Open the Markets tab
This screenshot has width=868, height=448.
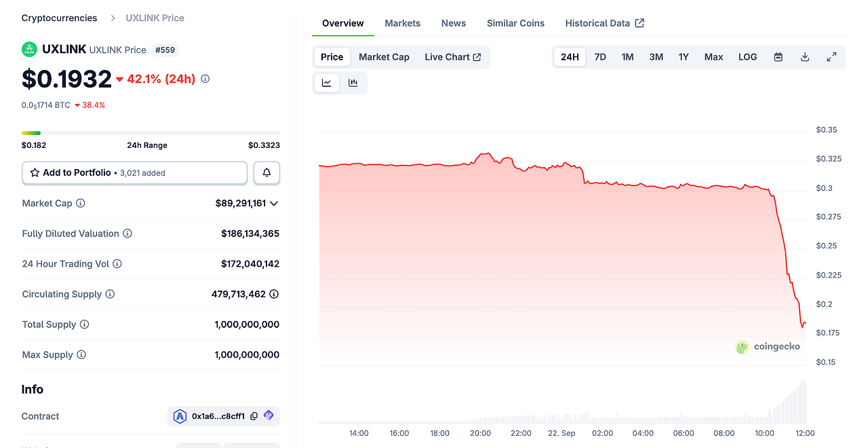coord(403,23)
